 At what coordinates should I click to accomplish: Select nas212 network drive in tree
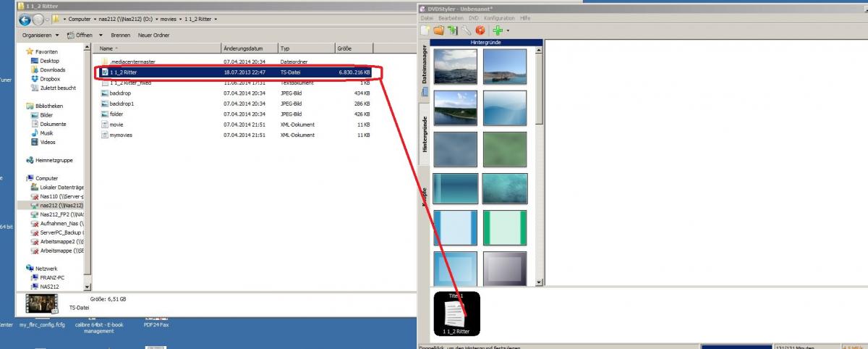tap(61, 206)
